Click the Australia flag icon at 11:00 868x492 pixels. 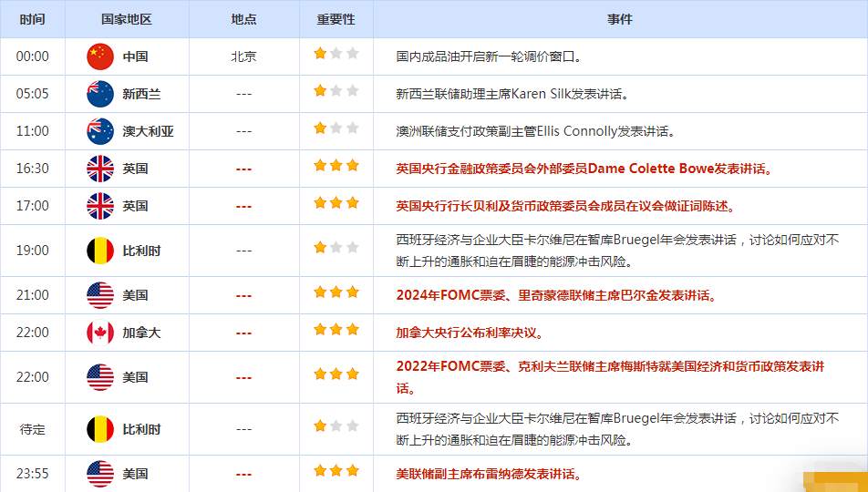tap(100, 131)
